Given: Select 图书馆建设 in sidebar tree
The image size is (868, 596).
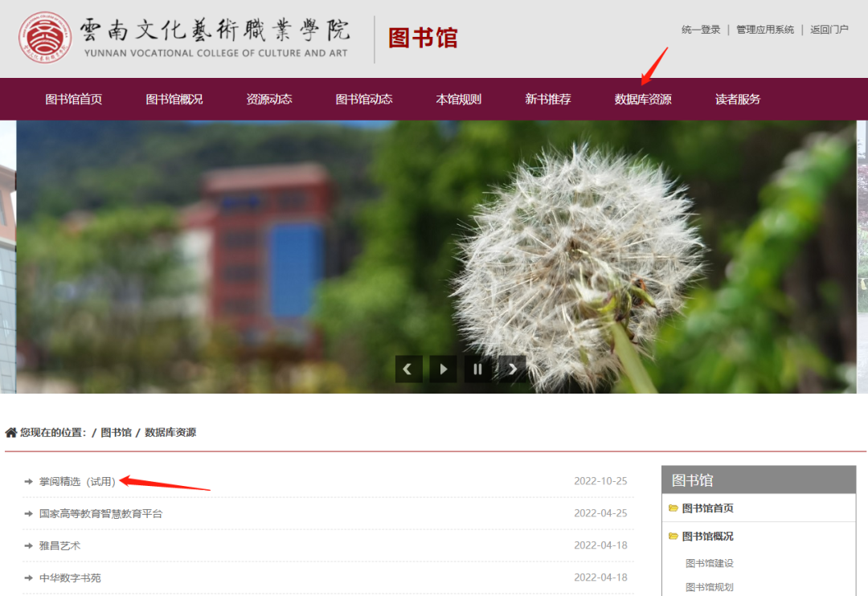Looking at the screenshot, I should point(710,563).
